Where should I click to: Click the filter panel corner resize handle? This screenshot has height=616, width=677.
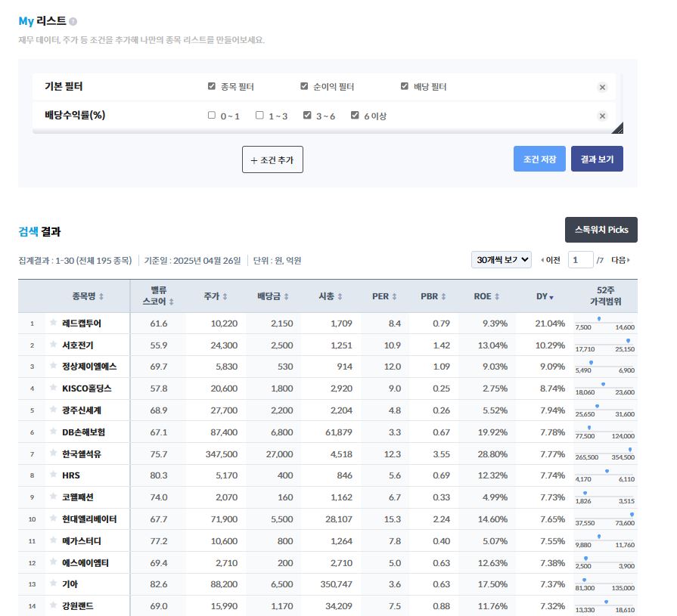pyautogui.click(x=618, y=128)
